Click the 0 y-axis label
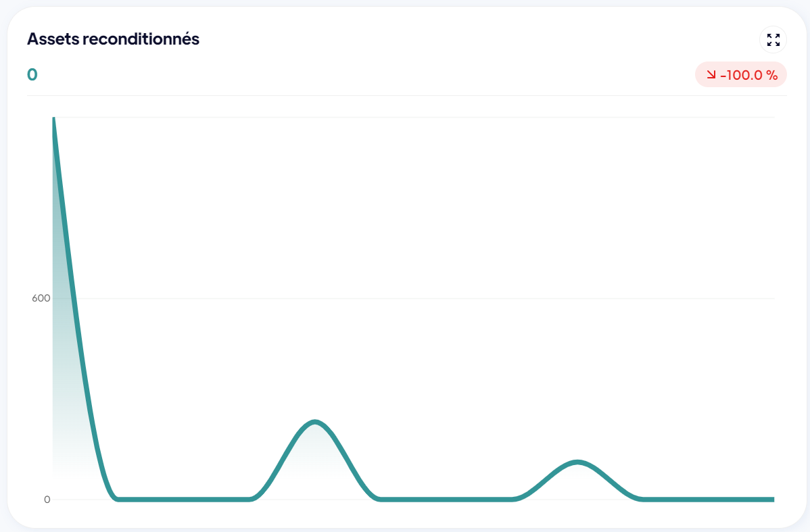 pos(47,500)
